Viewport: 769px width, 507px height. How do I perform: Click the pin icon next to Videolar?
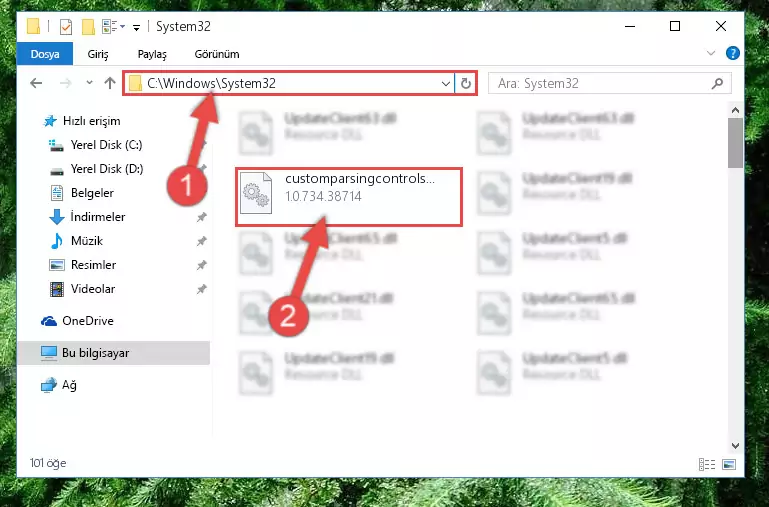point(202,289)
